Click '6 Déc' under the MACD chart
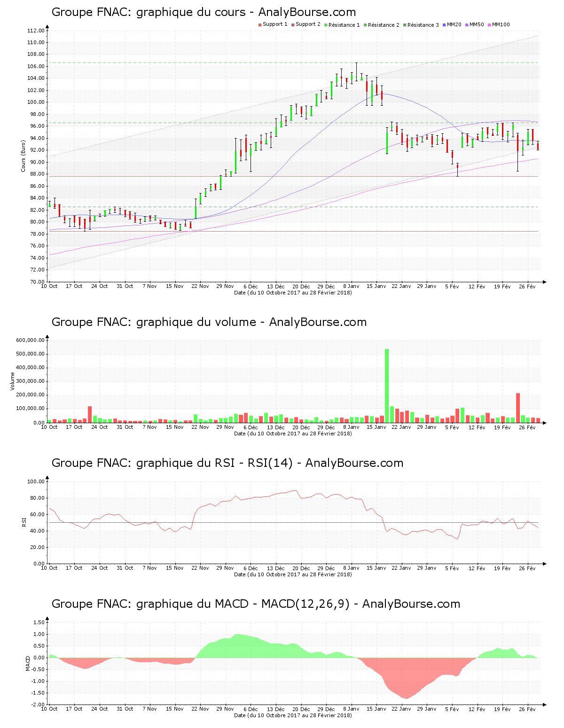 [x=251, y=709]
